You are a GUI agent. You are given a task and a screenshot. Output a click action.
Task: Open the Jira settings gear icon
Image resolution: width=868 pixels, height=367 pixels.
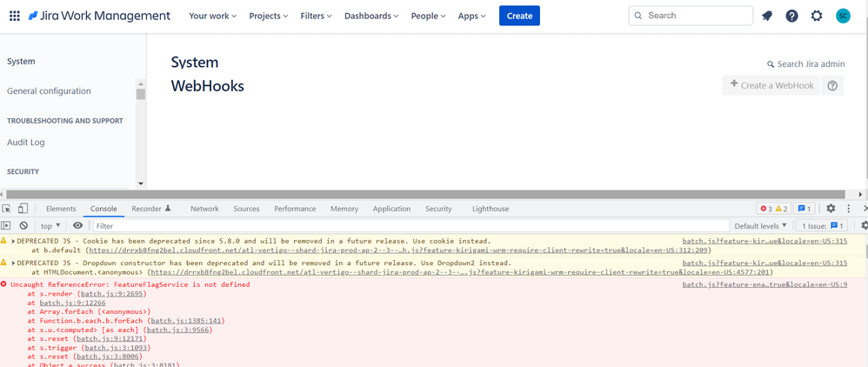tap(817, 16)
